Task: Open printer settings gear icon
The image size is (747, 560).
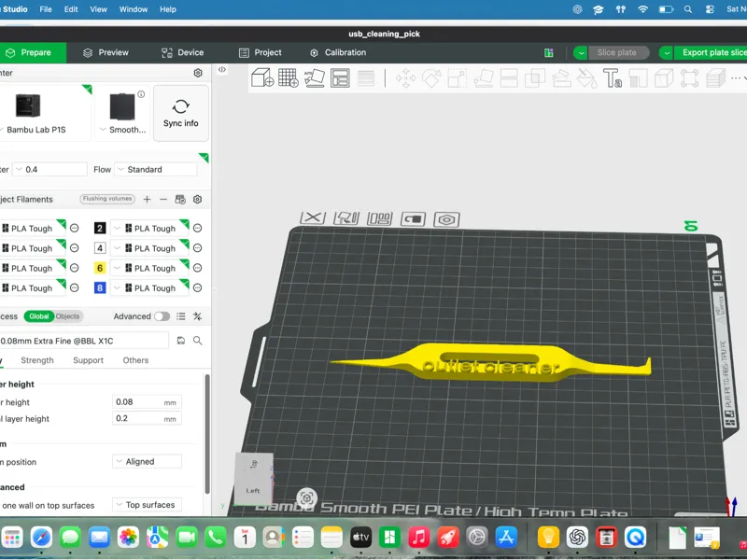Action: (198, 73)
